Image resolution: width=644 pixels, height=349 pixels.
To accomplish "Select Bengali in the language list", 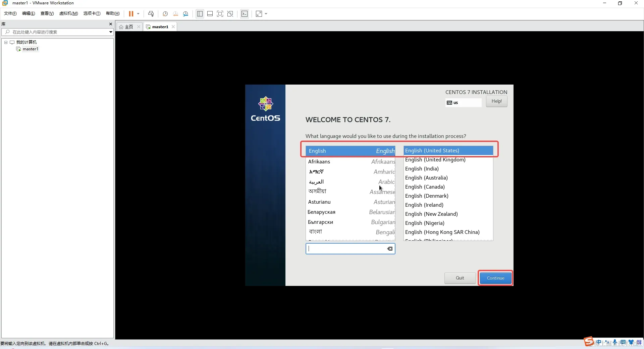I will [x=351, y=232].
